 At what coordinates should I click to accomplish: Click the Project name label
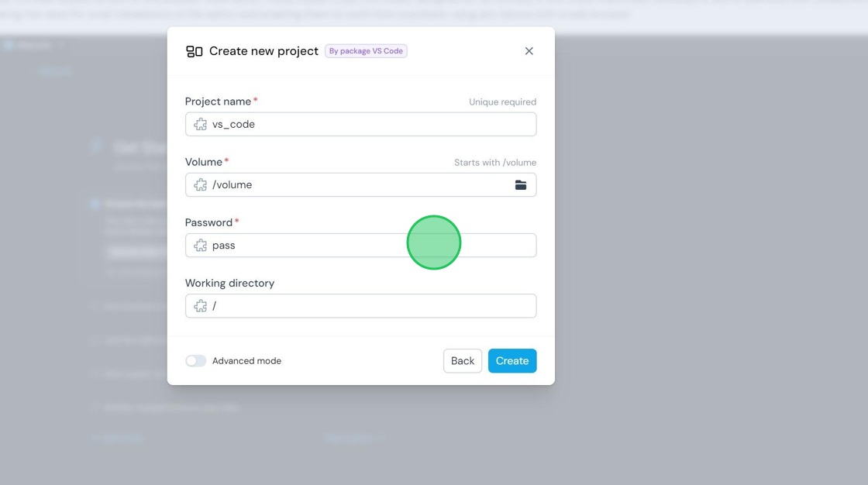pos(218,101)
